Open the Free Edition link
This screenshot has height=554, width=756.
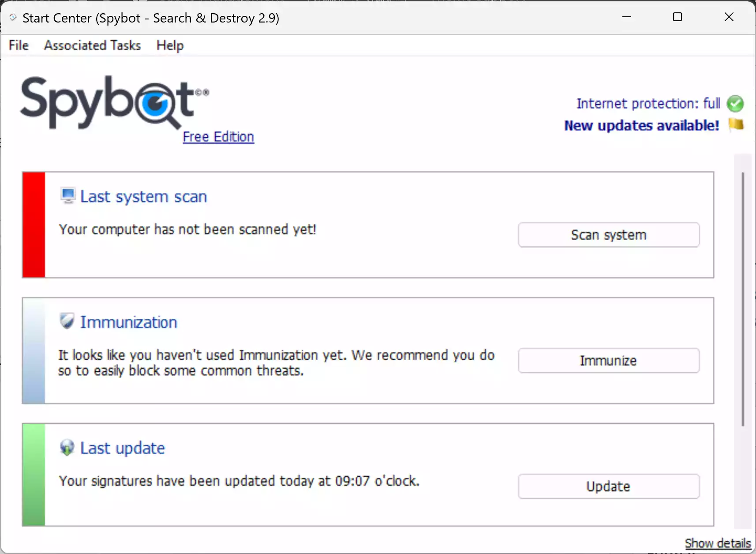(x=218, y=137)
